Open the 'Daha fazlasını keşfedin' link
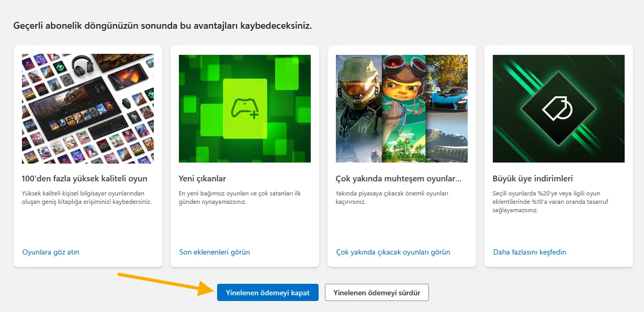This screenshot has width=644, height=312. pyautogui.click(x=529, y=252)
